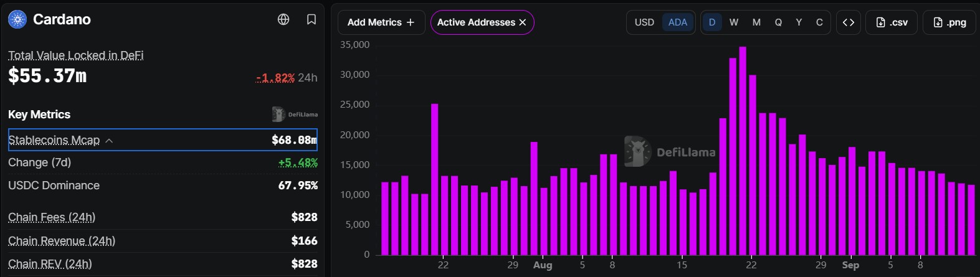Click the Chain REV (24h) label
This screenshot has height=277, width=980.
(x=50, y=264)
